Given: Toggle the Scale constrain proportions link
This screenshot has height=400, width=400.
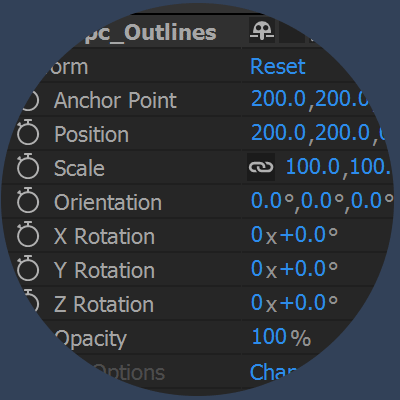Looking at the screenshot, I should point(261,167).
